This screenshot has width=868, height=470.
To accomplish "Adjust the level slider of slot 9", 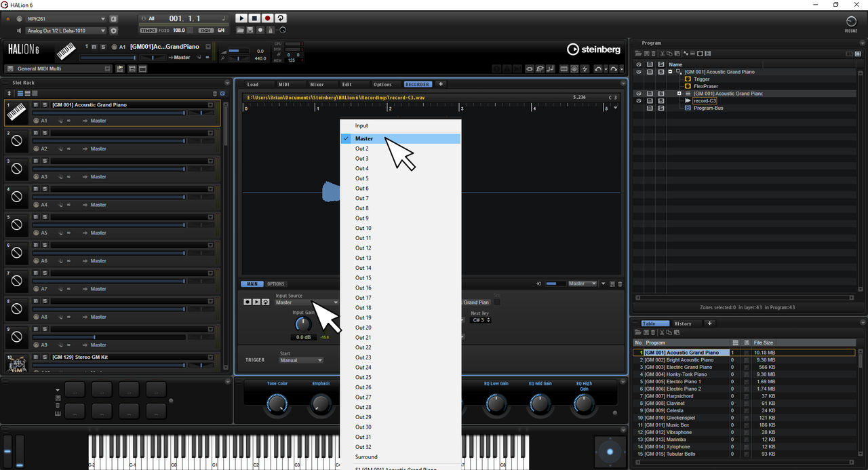I will pos(109,336).
